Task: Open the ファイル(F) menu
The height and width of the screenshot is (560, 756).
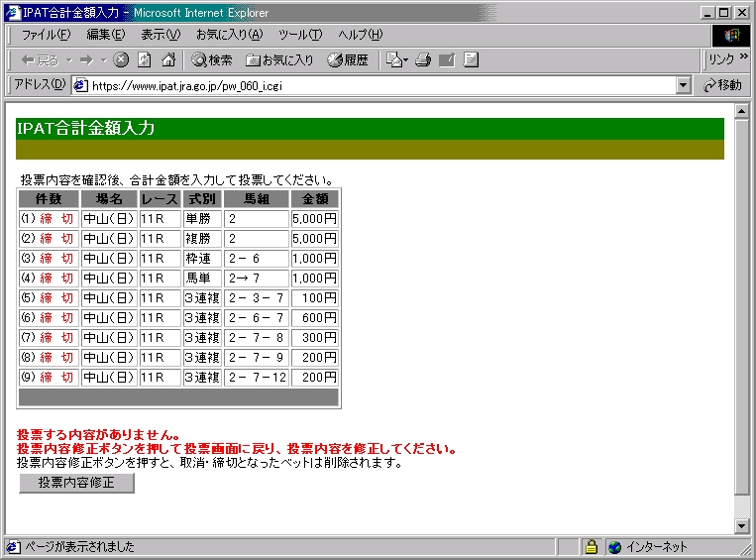Action: (46, 35)
